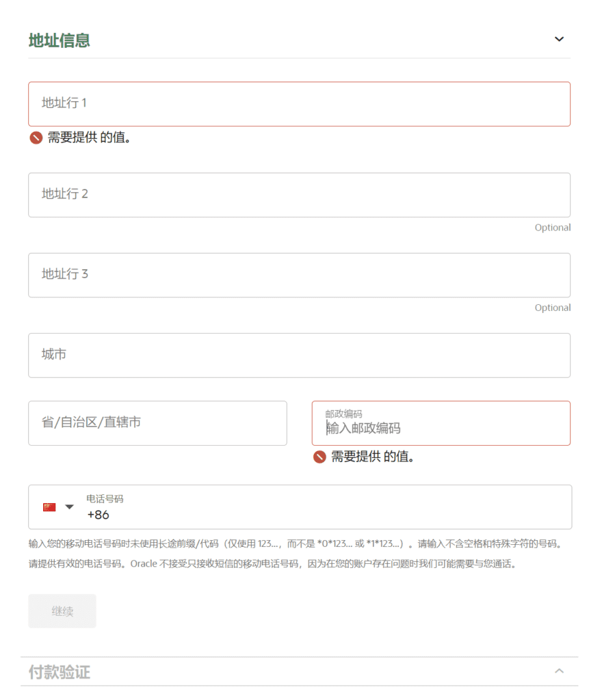The width and height of the screenshot is (602, 700).
Task: Click the 邮政编码 error message text
Action: [373, 457]
